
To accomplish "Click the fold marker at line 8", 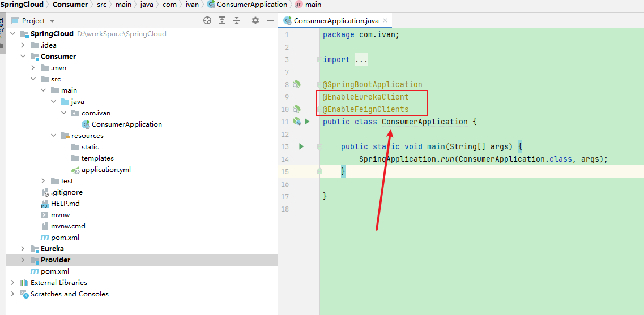I will (x=319, y=84).
